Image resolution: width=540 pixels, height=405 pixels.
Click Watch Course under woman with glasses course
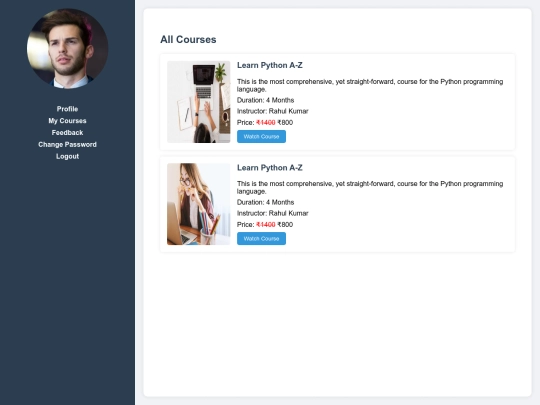pos(261,239)
